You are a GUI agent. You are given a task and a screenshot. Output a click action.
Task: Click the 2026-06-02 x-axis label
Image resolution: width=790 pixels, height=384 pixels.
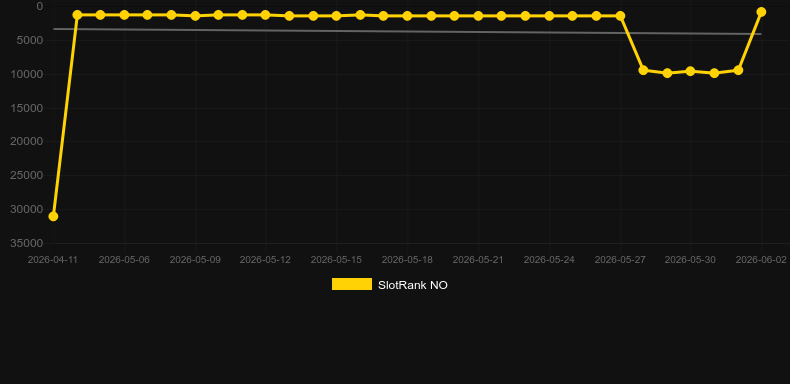tap(761, 260)
